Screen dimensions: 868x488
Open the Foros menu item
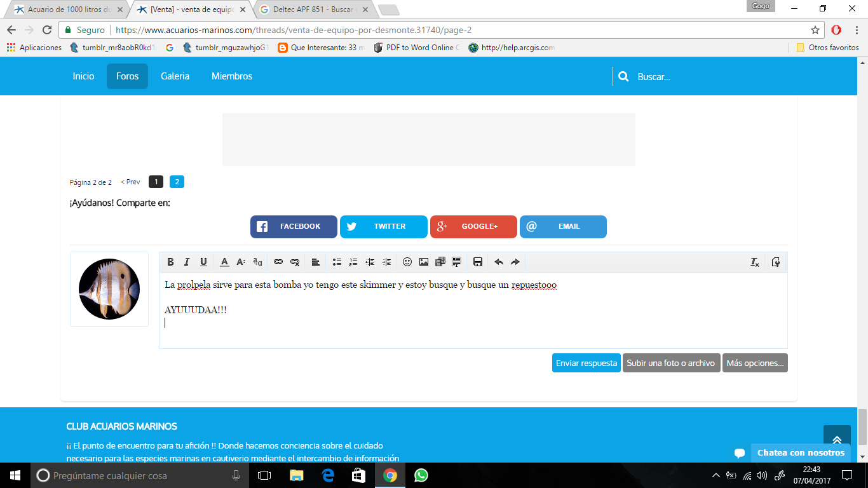click(127, 76)
